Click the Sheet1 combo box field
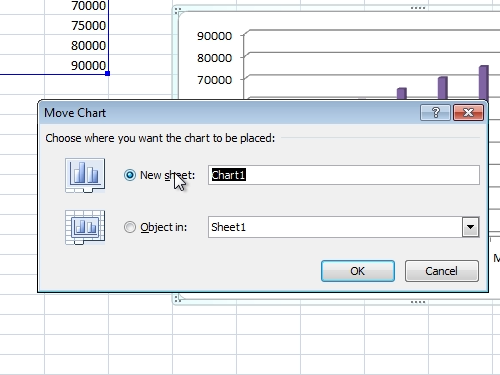The width and height of the screenshot is (500, 375). point(344,227)
